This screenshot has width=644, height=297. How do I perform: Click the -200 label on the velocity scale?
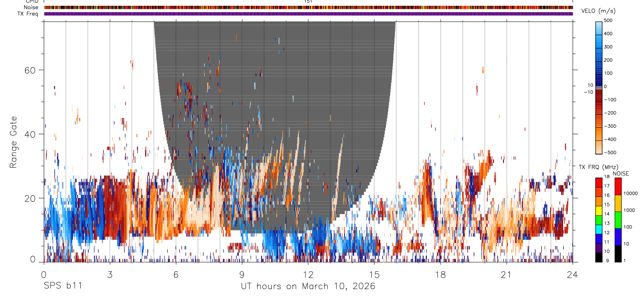[x=610, y=113]
